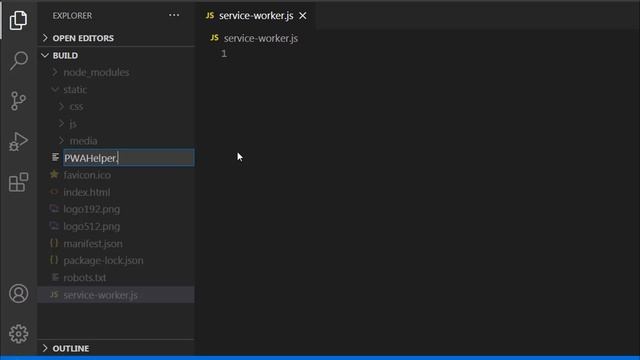
Task: Open logo512.png in the explorer
Action: (91, 227)
